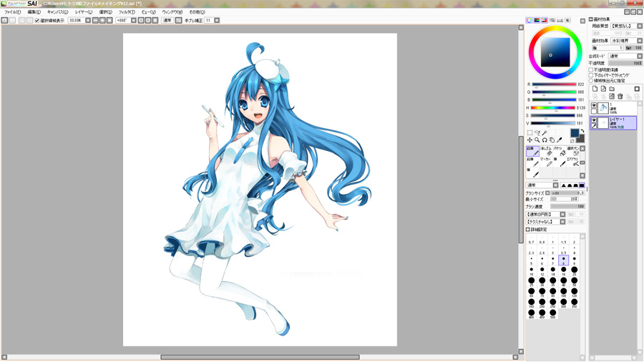The height and width of the screenshot is (362, 644).
Task: Pick brush size 500 preset
Action: (x=553, y=314)
